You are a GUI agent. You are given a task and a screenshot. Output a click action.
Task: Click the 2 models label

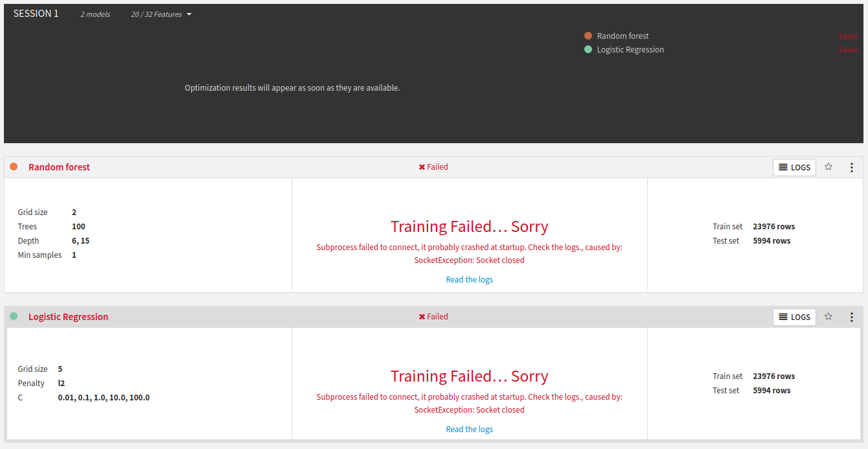coord(95,14)
